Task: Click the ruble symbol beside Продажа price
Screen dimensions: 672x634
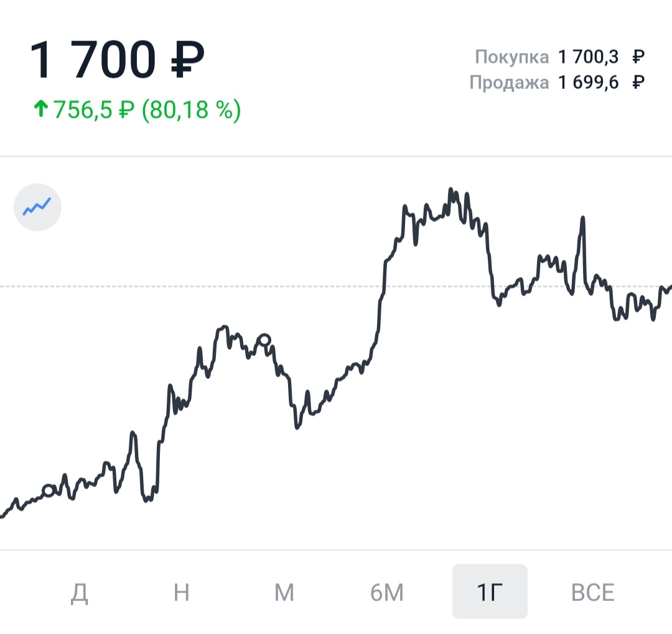Action: pyautogui.click(x=637, y=82)
